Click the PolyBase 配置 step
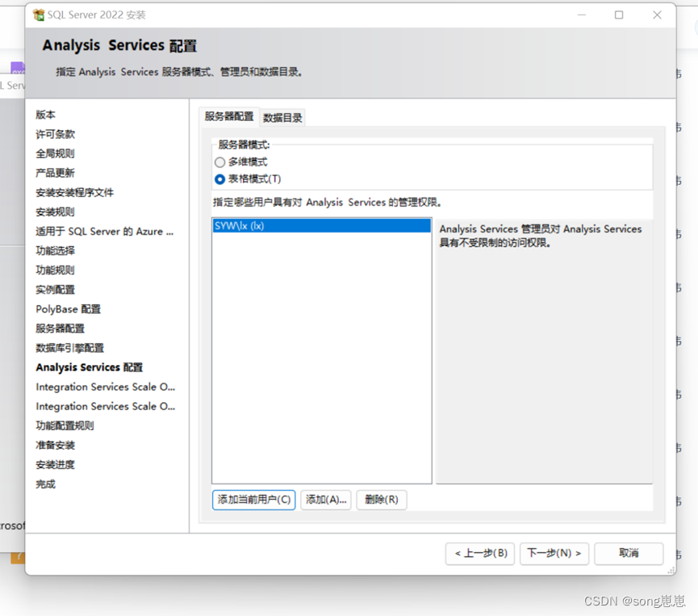This screenshot has height=616, width=698. click(68, 309)
